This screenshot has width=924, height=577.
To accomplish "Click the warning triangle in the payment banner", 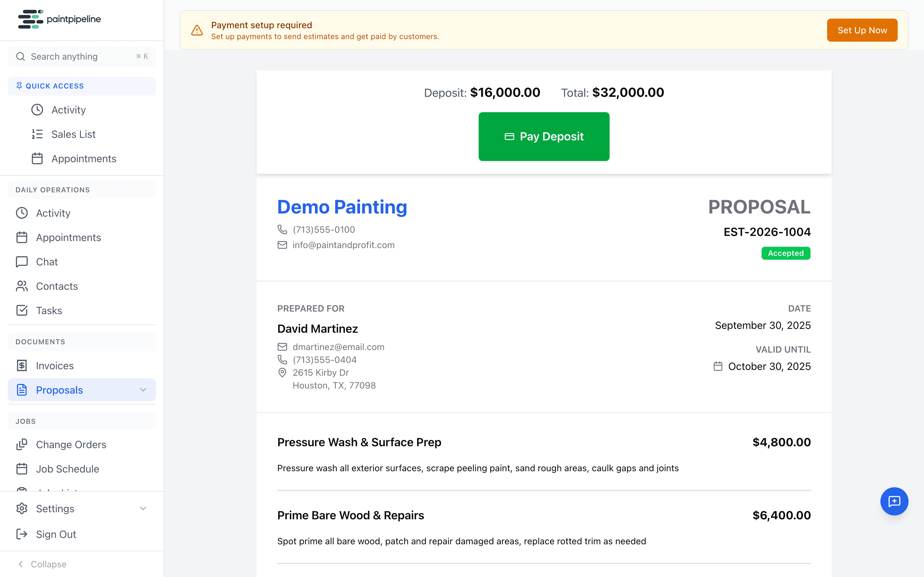I will [x=197, y=30].
